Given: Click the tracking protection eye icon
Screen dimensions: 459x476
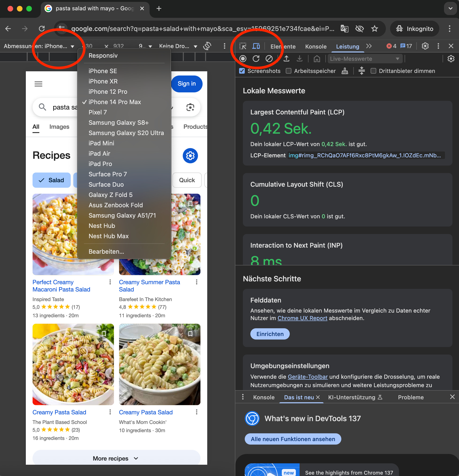Looking at the screenshot, I should click(x=359, y=29).
